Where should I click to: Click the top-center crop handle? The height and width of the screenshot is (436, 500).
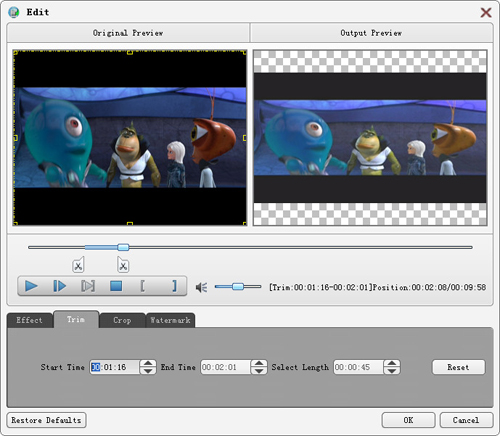130,52
